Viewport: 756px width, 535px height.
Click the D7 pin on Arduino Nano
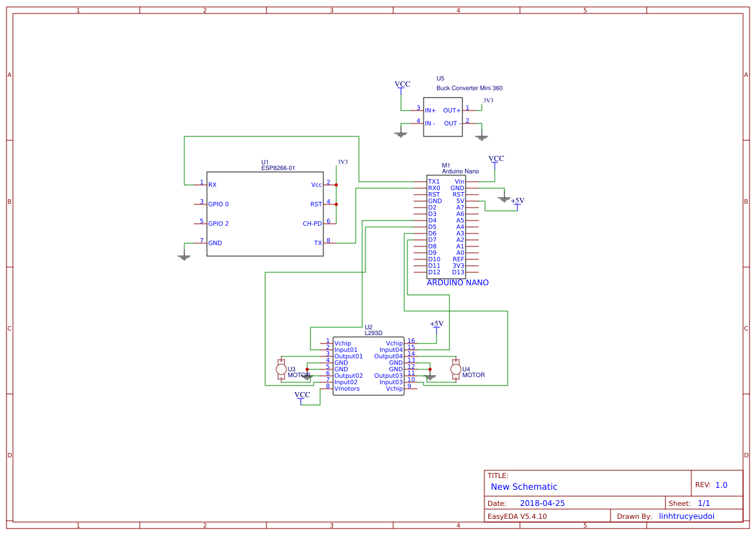pyautogui.click(x=432, y=240)
